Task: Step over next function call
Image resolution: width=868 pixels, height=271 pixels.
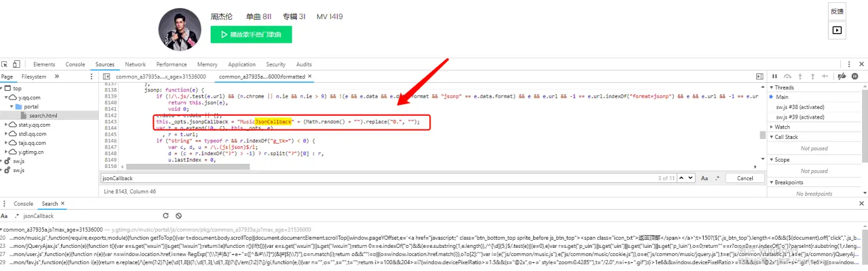Action: click(x=788, y=76)
